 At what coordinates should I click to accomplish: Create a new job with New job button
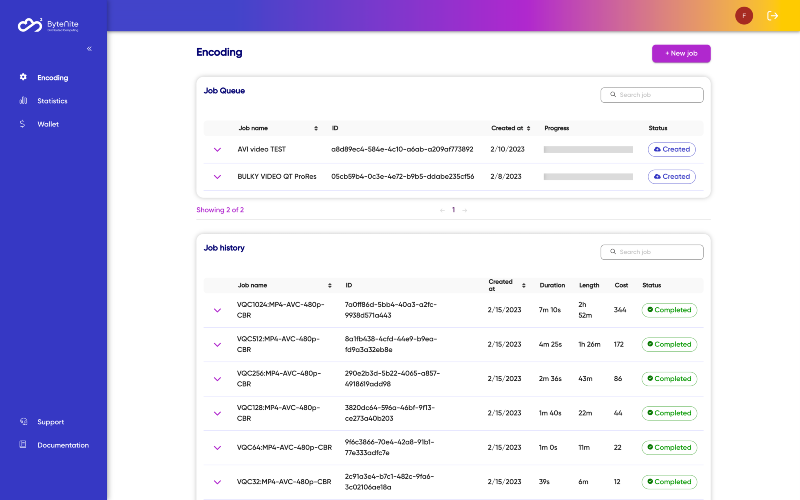coord(681,54)
